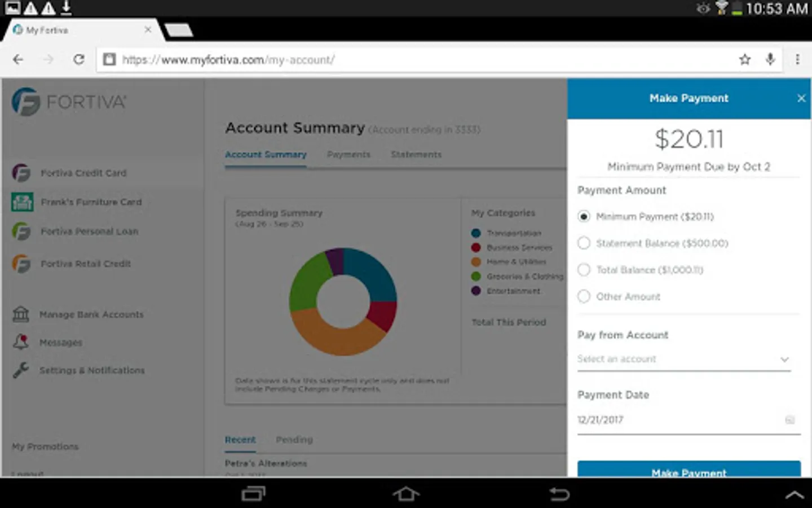Reload the page with the refresh icon
Viewport: 812px width, 508px height.
[x=79, y=59]
